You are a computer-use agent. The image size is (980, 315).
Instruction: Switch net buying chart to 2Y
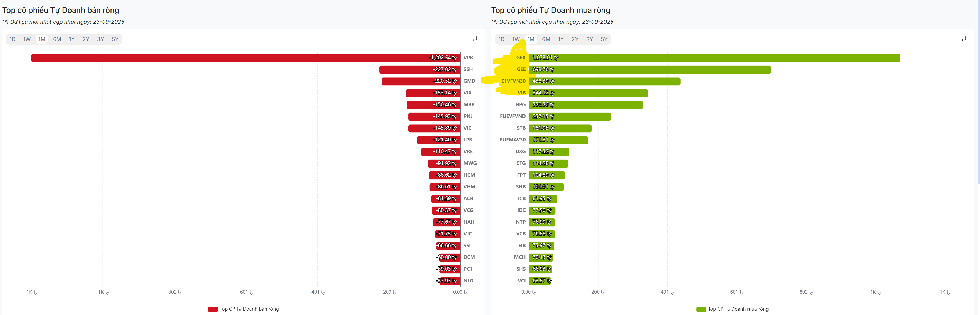point(575,39)
